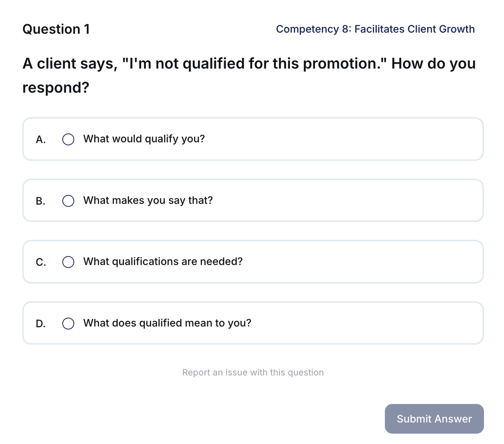Select radio button for option B
504x444 pixels.
68,201
